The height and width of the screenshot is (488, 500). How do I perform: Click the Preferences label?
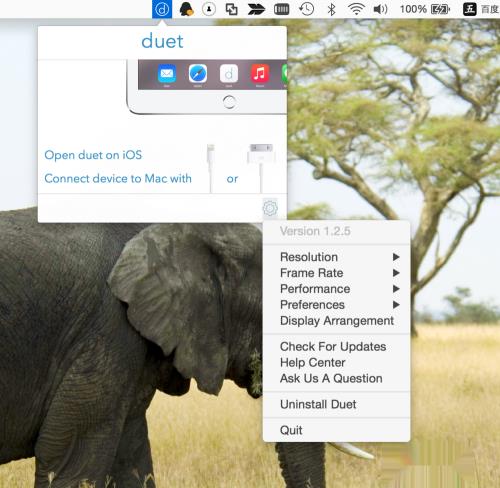[x=312, y=305]
